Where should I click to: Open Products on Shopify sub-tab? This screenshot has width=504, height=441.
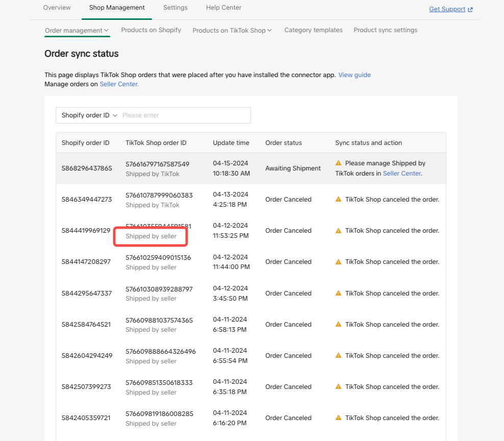tap(151, 30)
